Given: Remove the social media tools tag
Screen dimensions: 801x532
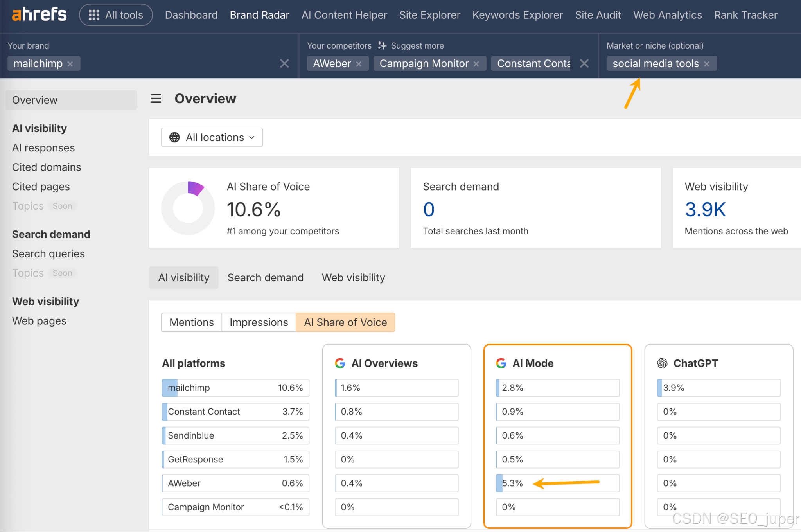Looking at the screenshot, I should coord(706,64).
